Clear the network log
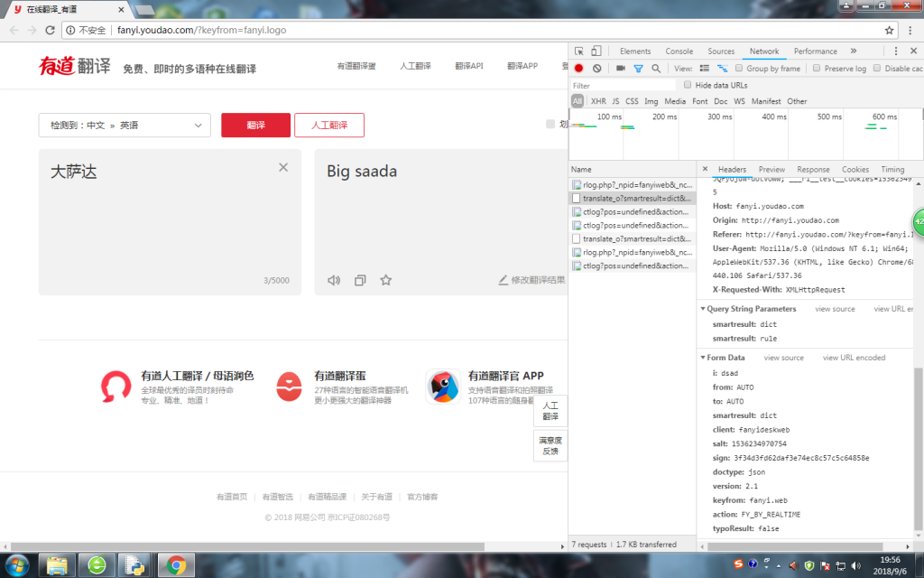The height and width of the screenshot is (578, 924). coord(596,69)
